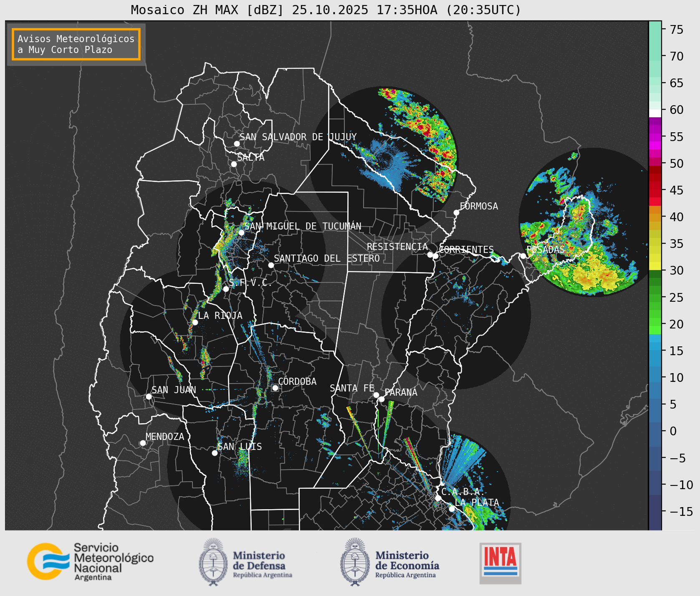Click the SAN JUAN city dot

(149, 396)
